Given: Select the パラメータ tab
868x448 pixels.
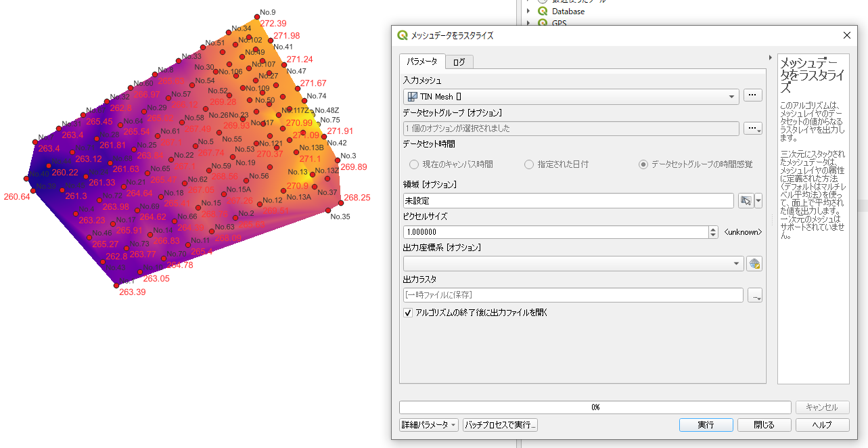Looking at the screenshot, I should [422, 62].
